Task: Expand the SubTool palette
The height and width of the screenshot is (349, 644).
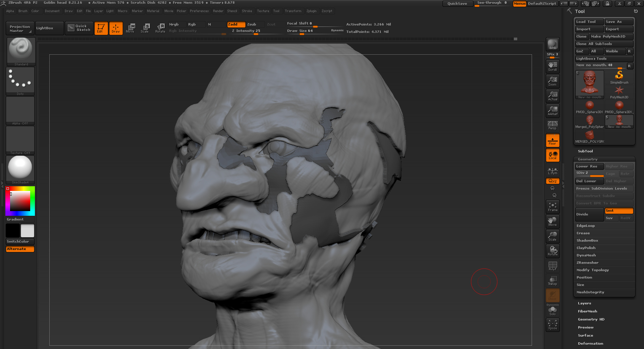Action: coord(585,151)
